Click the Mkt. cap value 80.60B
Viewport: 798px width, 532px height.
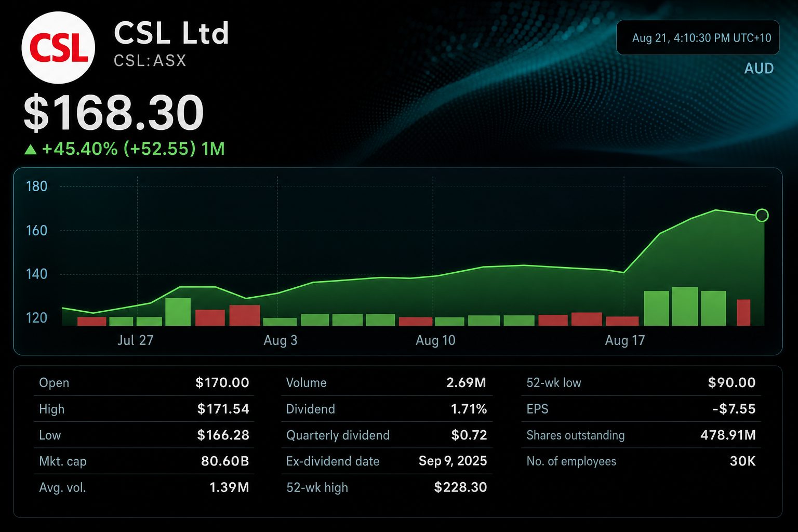[x=225, y=461]
